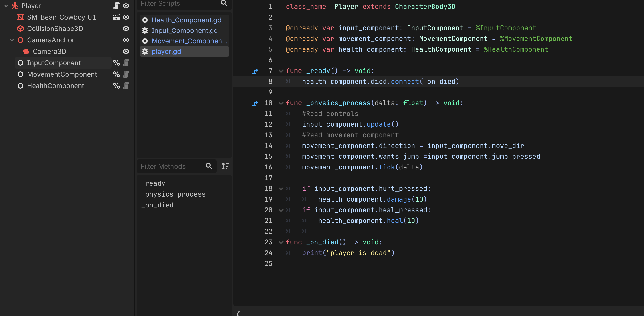Open Health_Component.gd script
Viewport: 644px width, 316px height.
pyautogui.click(x=187, y=20)
